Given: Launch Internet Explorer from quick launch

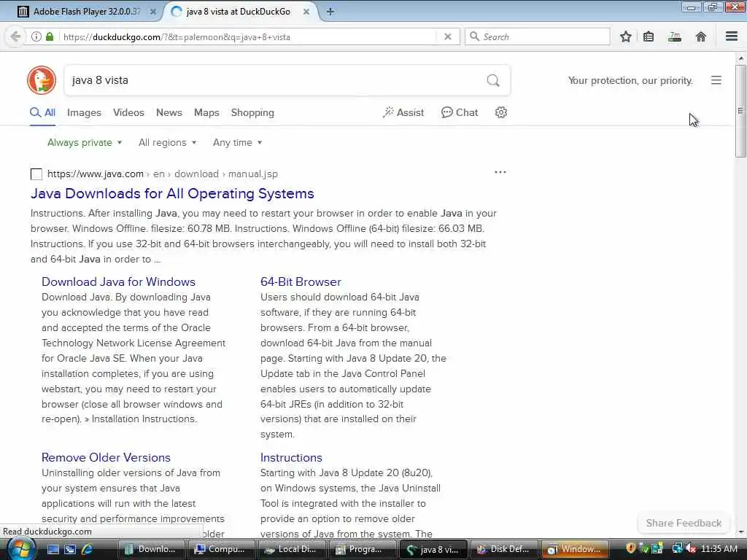Looking at the screenshot, I should click(87, 550).
